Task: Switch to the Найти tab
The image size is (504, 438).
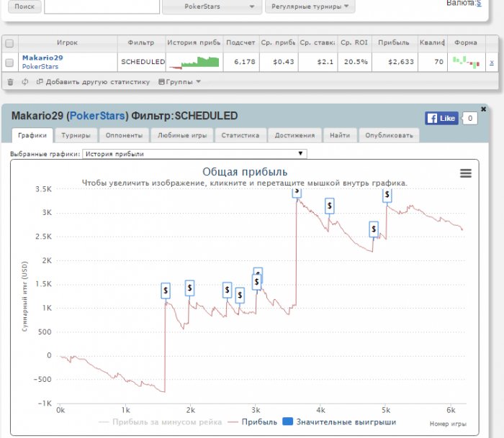Action: (340, 135)
